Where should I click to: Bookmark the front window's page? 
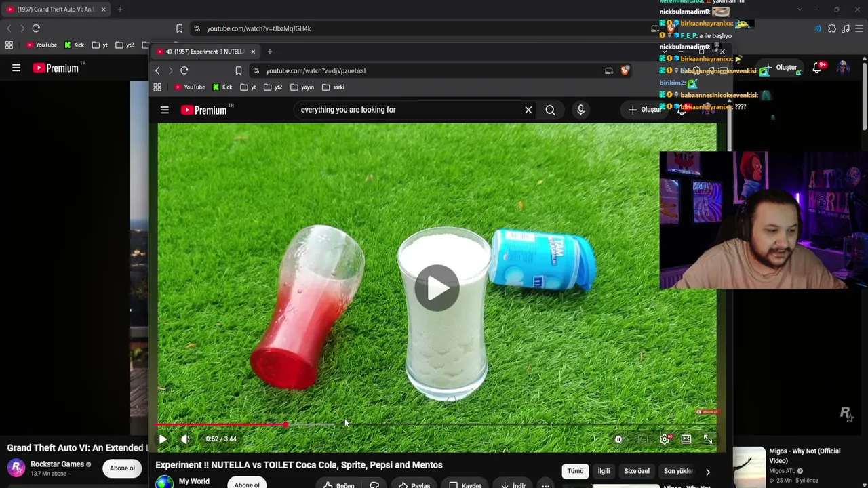point(239,70)
